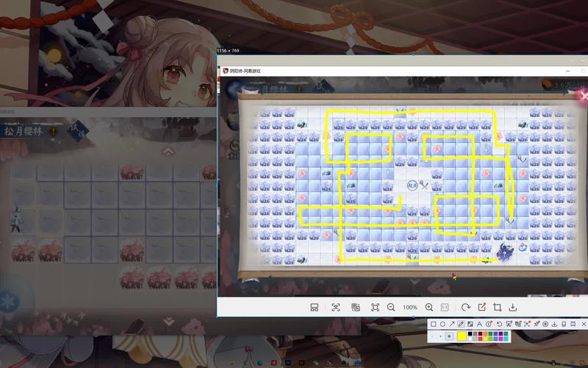
Task: Pick the black color swatch
Action: (470, 333)
